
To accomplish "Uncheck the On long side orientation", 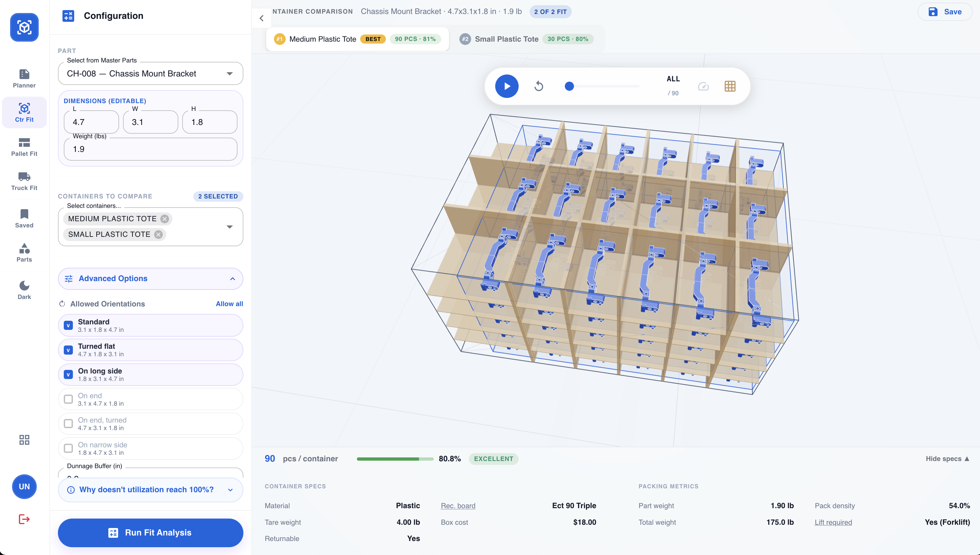I will pyautogui.click(x=68, y=375).
